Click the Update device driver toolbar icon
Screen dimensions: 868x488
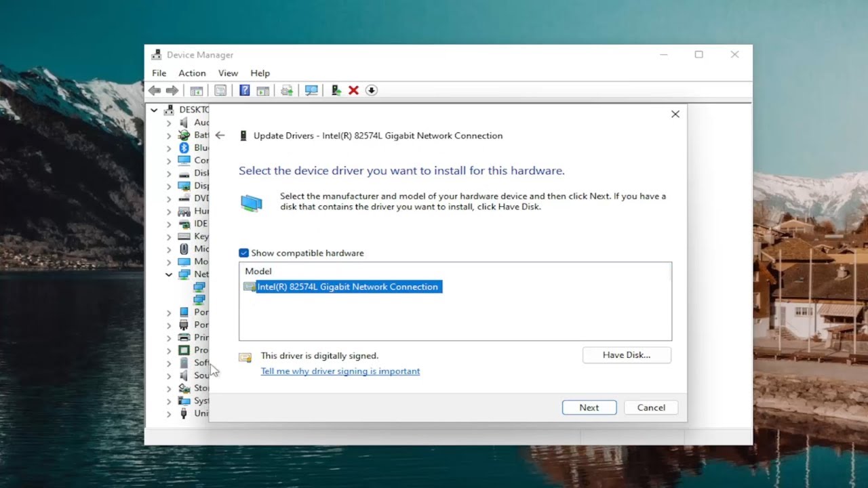coord(287,90)
